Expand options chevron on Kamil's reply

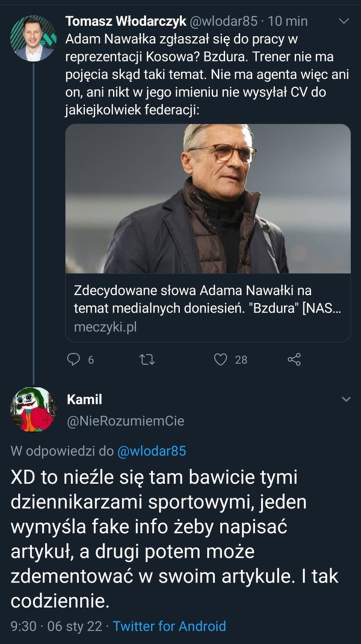click(x=346, y=399)
